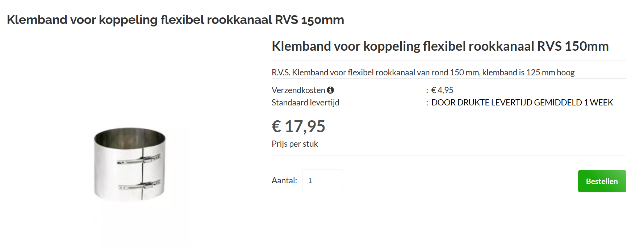644x246 pixels.
Task: Click the Standaard levertijd label
Action: point(305,103)
